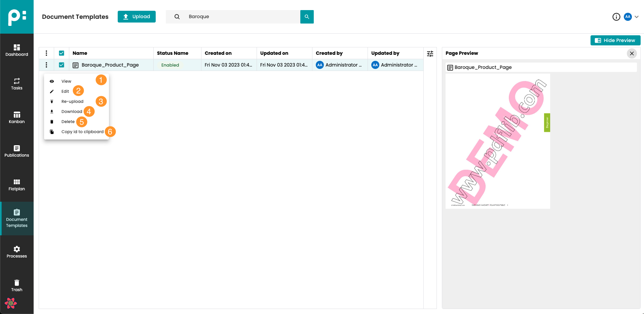
Task: Choose Re-upload from the context menu
Action: (x=72, y=102)
